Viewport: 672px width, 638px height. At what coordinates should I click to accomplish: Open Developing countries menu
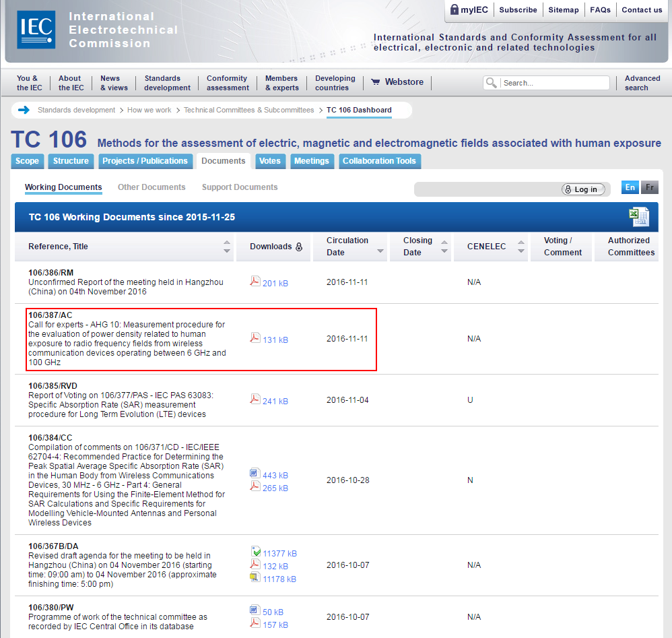pyautogui.click(x=335, y=83)
